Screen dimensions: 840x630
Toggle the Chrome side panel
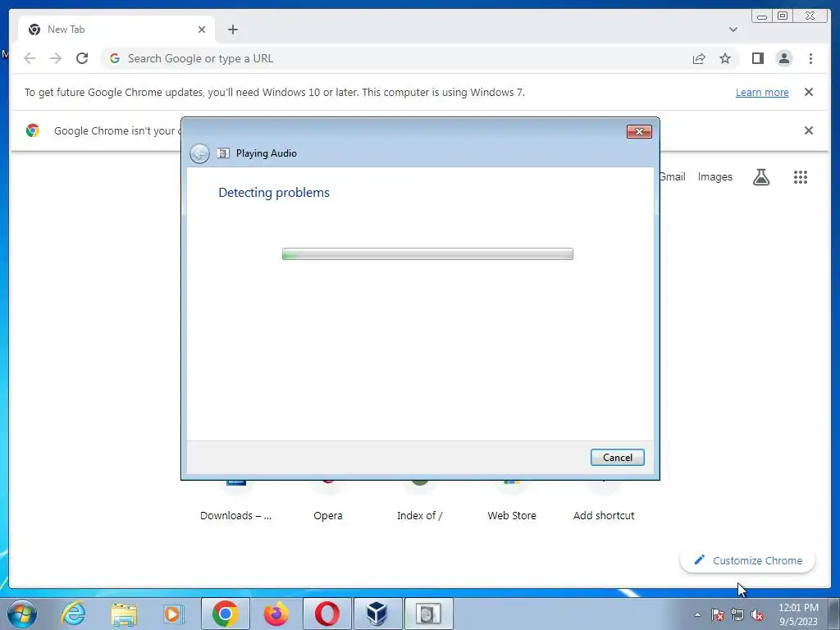click(757, 58)
